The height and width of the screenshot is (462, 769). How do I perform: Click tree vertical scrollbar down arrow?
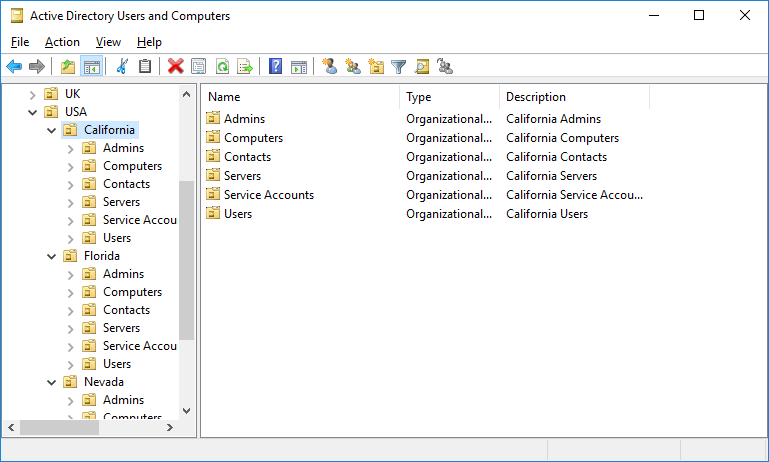[x=186, y=411]
